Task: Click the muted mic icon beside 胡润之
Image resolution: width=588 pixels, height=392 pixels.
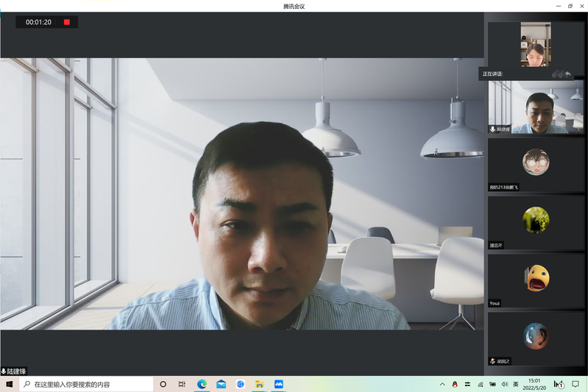Action: (x=492, y=361)
